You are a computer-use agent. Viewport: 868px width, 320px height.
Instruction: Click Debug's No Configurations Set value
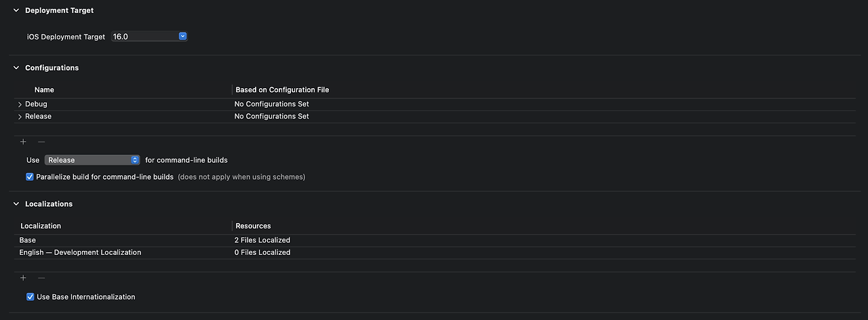pyautogui.click(x=271, y=104)
